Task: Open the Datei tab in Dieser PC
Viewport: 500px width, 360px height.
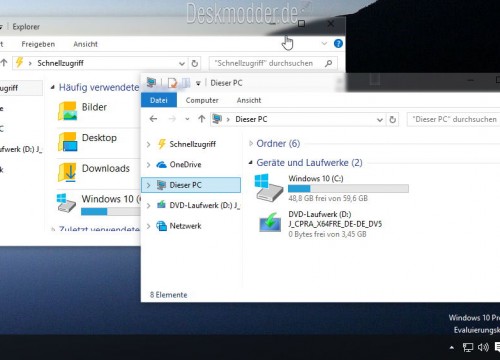Action: coord(159,100)
